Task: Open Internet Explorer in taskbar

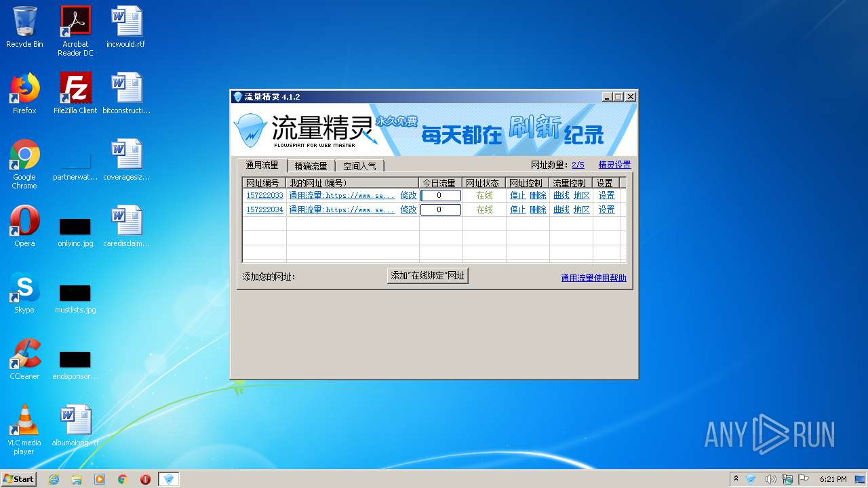Action: pyautogui.click(x=54, y=479)
